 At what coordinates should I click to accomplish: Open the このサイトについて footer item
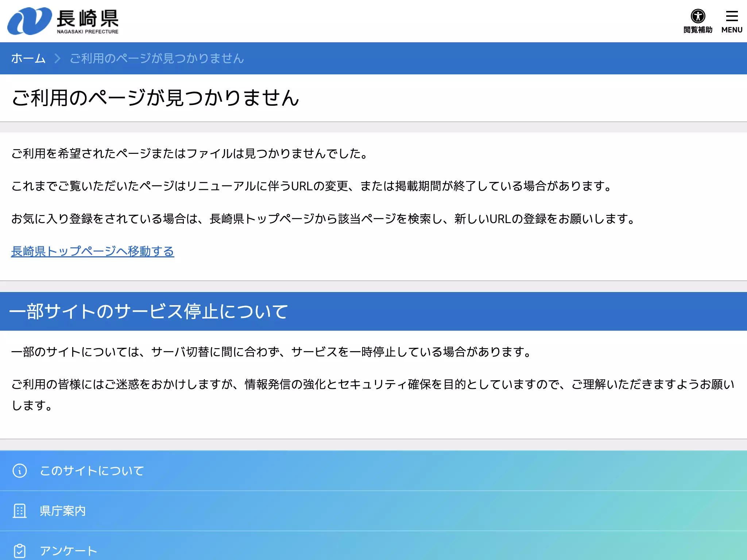373,471
